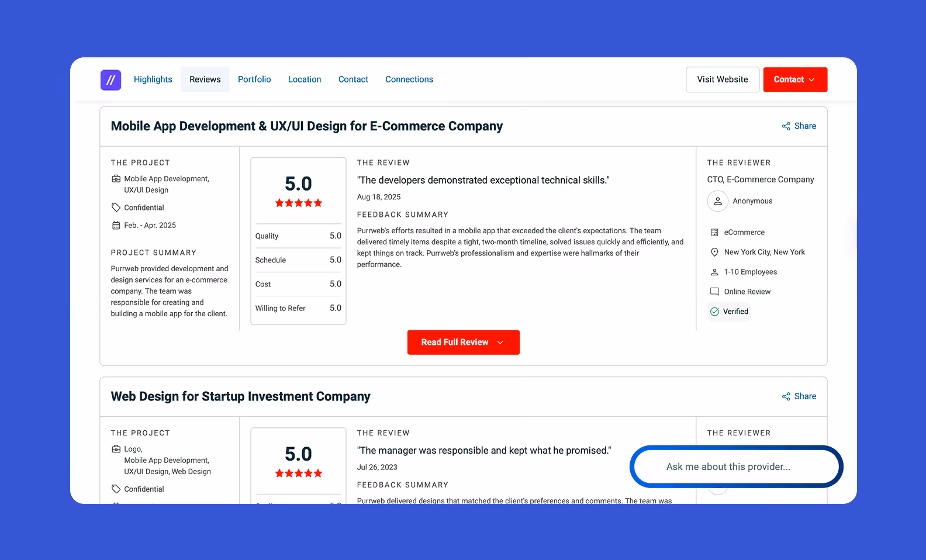Click the New York City, New York text

tap(765, 252)
